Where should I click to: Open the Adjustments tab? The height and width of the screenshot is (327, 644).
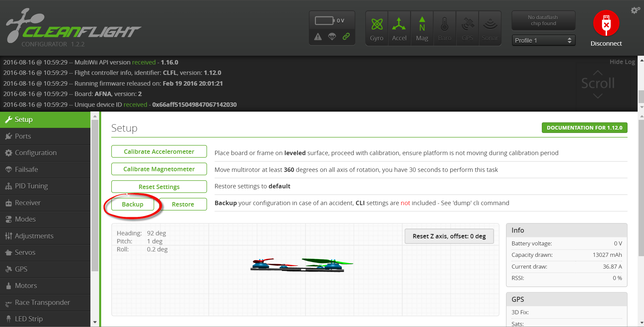point(45,236)
